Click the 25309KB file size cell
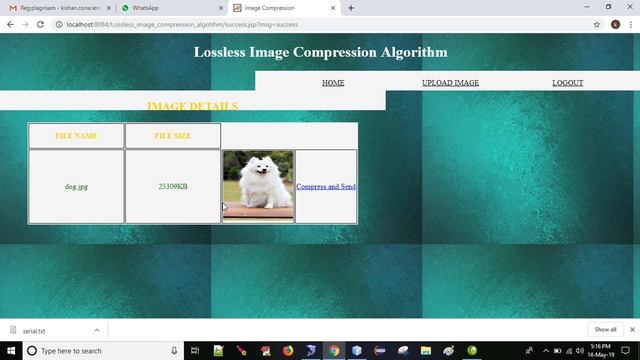 click(x=173, y=187)
